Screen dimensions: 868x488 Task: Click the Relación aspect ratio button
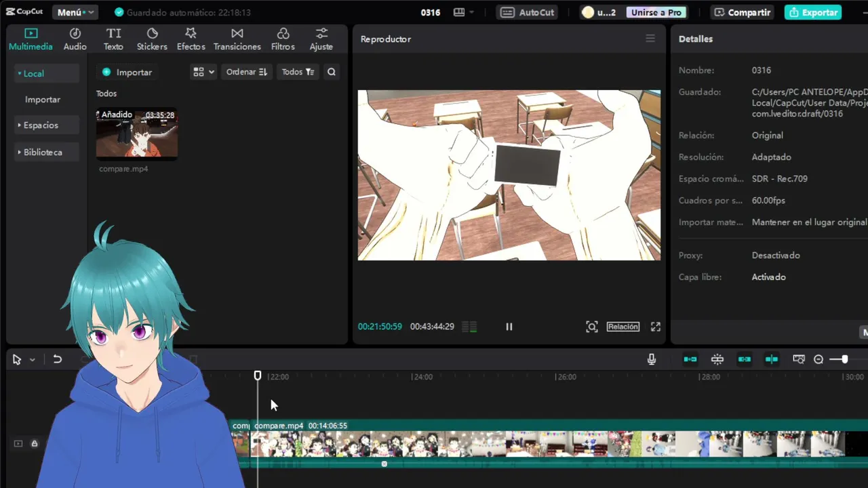(x=623, y=327)
